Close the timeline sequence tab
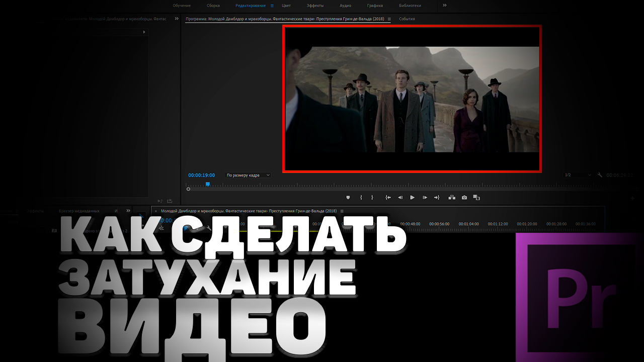The width and height of the screenshot is (644, 362). pyautogui.click(x=156, y=211)
